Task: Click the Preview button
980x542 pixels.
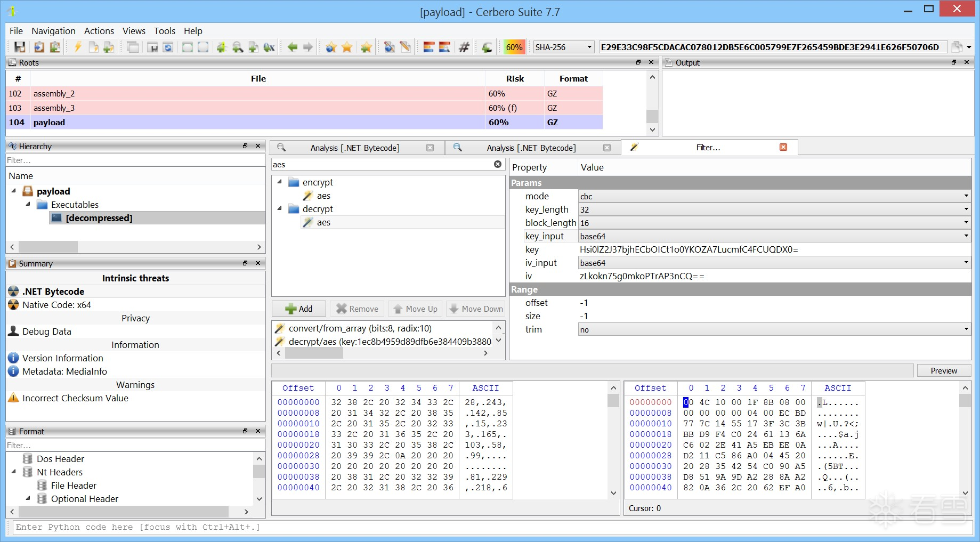Action: [x=943, y=370]
